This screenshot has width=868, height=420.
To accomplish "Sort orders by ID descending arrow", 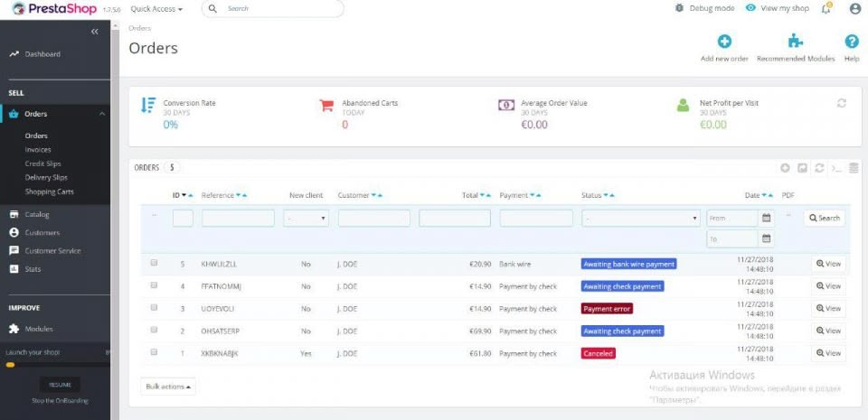I will [x=184, y=196].
